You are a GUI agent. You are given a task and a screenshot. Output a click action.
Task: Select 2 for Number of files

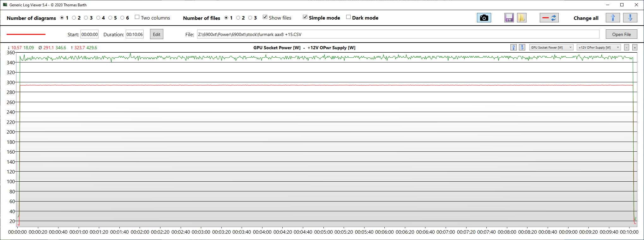[x=238, y=18]
